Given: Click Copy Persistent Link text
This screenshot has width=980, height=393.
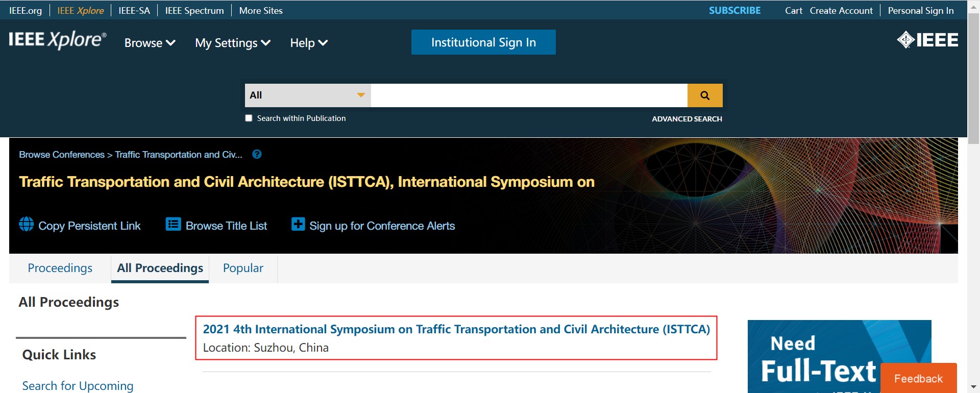Looking at the screenshot, I should point(89,226).
